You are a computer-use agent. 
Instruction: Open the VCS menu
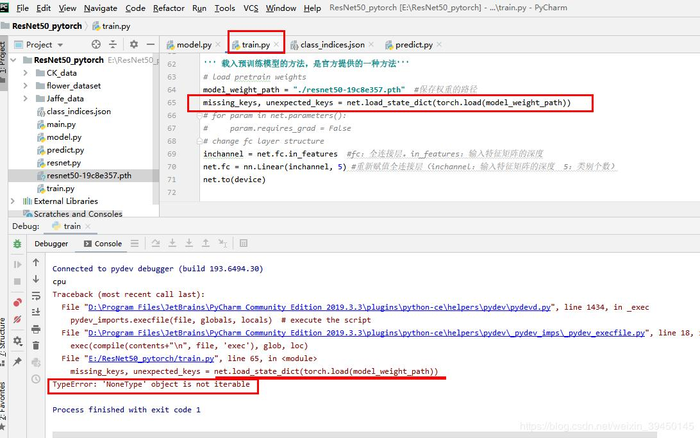pyautogui.click(x=250, y=8)
